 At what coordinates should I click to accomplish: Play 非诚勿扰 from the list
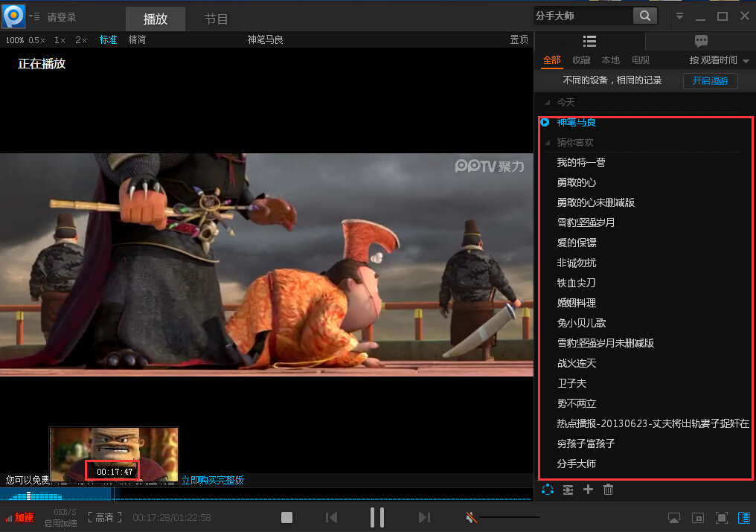coord(576,263)
